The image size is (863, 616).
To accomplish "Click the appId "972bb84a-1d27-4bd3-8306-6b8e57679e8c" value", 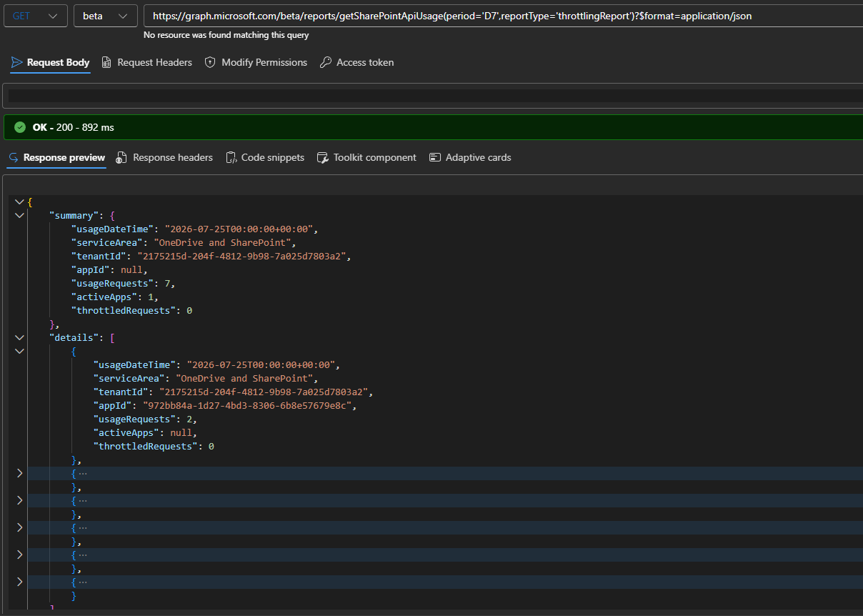I will click(249, 405).
